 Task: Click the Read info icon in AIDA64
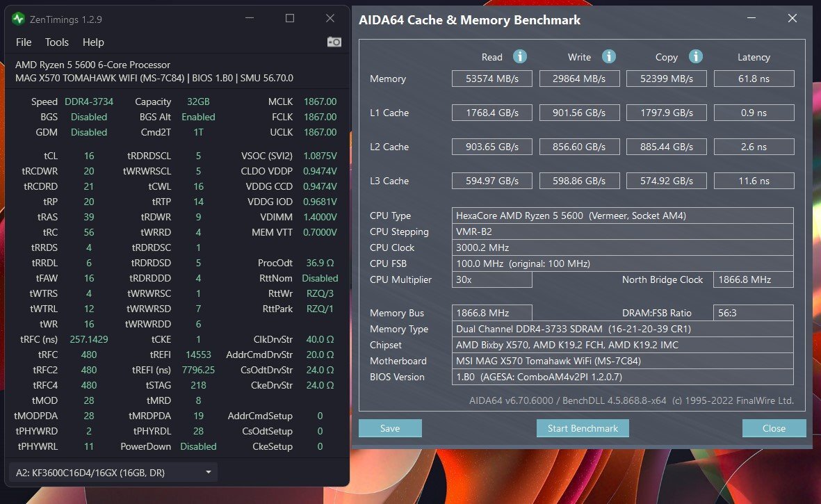pos(519,56)
